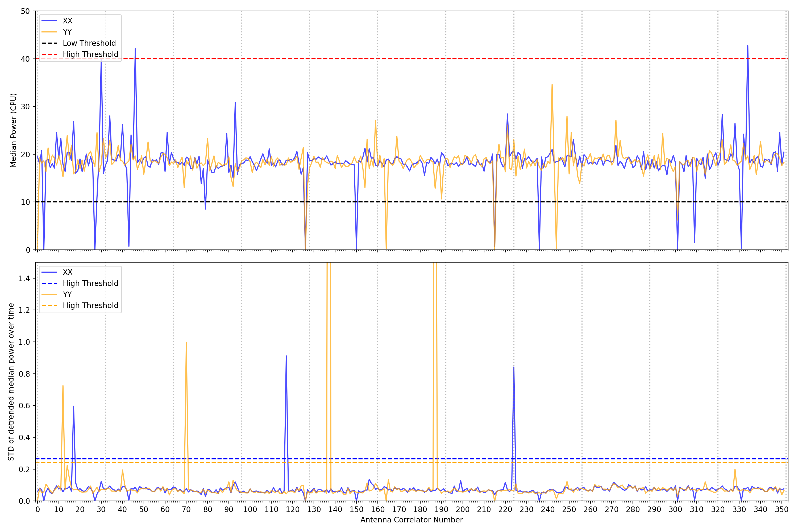Viewport: 798px width, 532px height.
Task: Click x-axis tick label 350
Action: (x=782, y=509)
